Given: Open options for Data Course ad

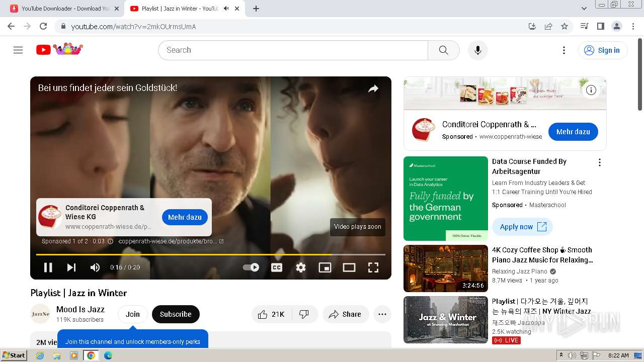Looking at the screenshot, I should point(599,162).
